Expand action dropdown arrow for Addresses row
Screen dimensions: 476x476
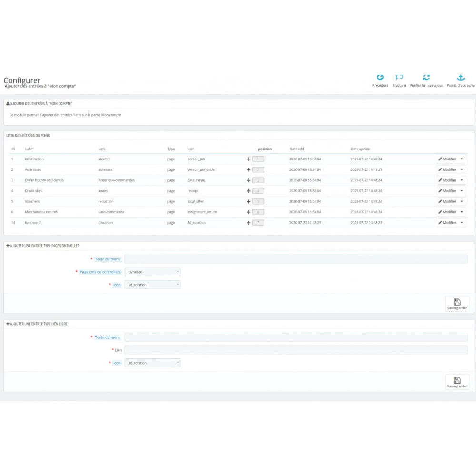click(462, 170)
